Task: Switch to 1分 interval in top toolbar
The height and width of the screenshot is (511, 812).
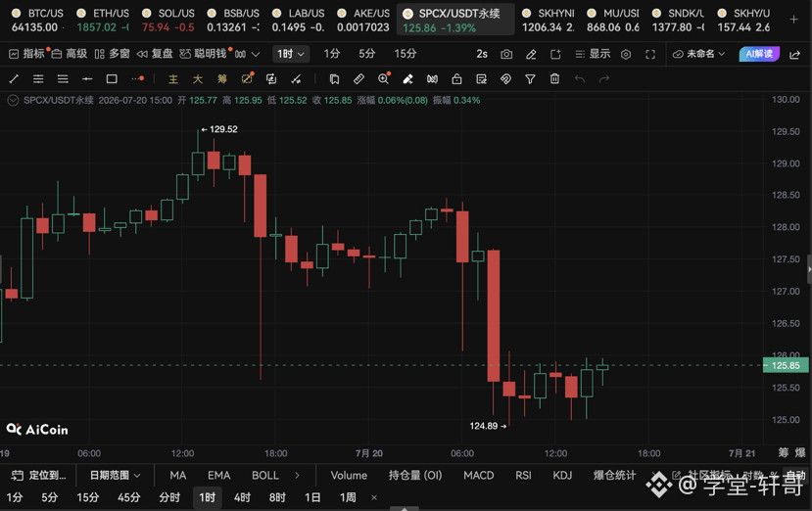Action: click(331, 53)
